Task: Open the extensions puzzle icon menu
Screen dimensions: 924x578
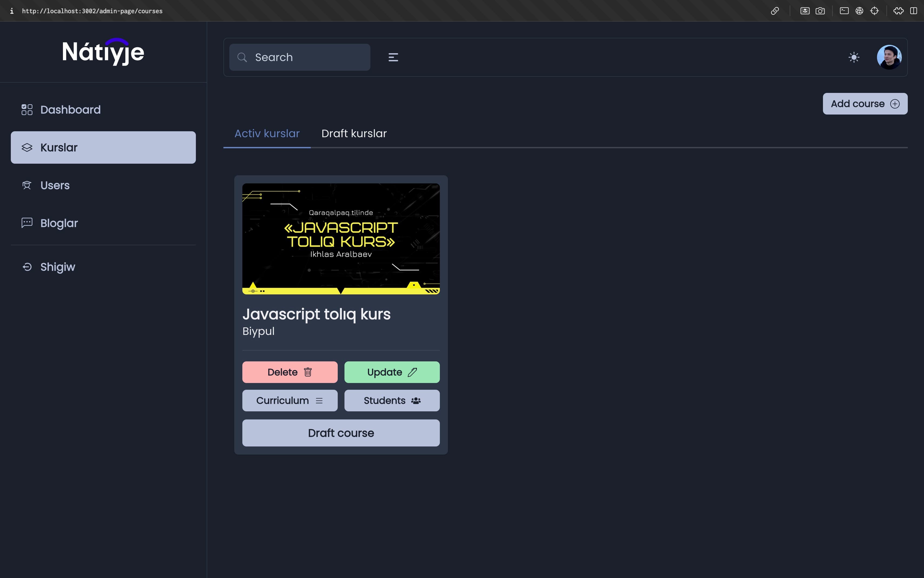Action: click(898, 11)
